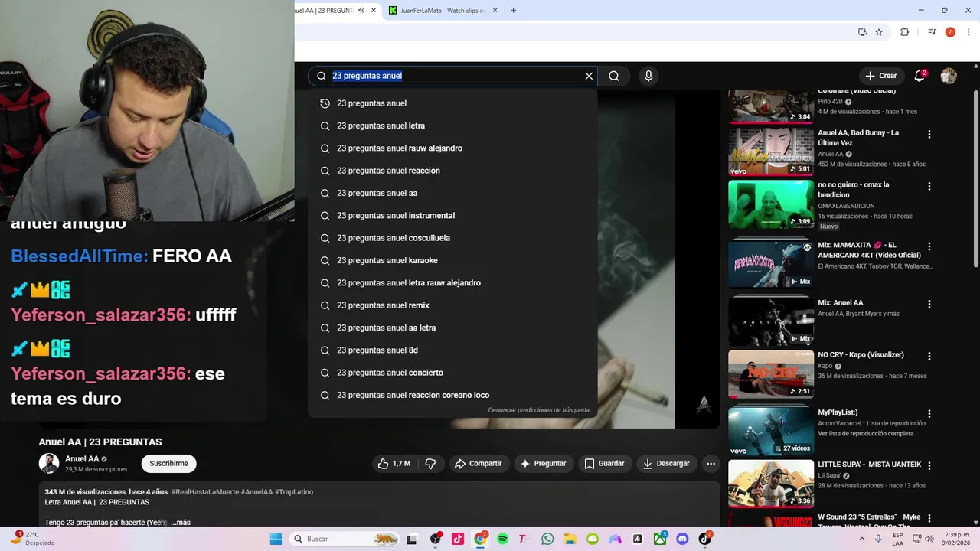Screen dimensions: 980x551
Task: Choose suggestion 23 preguntas anuel cosculluela
Action: point(452,238)
